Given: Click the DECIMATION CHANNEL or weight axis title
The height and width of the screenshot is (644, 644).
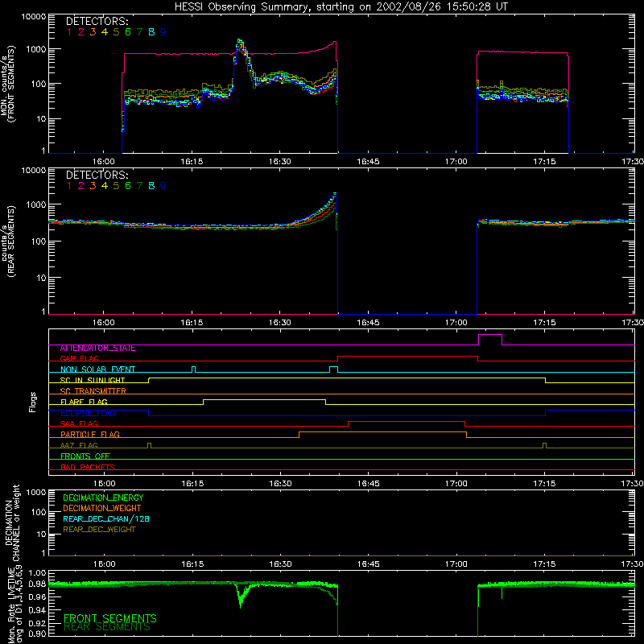Looking at the screenshot, I should 11,522.
